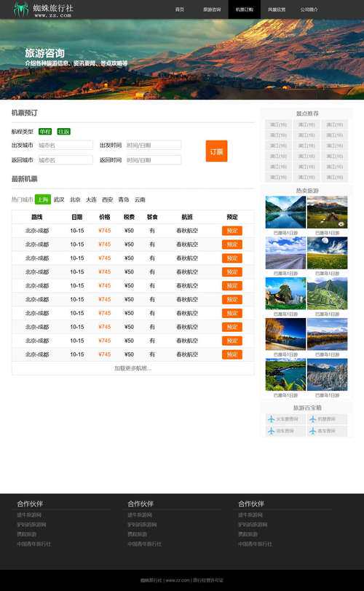Click the 价格 column header
This screenshot has height=591, width=364.
104,217
